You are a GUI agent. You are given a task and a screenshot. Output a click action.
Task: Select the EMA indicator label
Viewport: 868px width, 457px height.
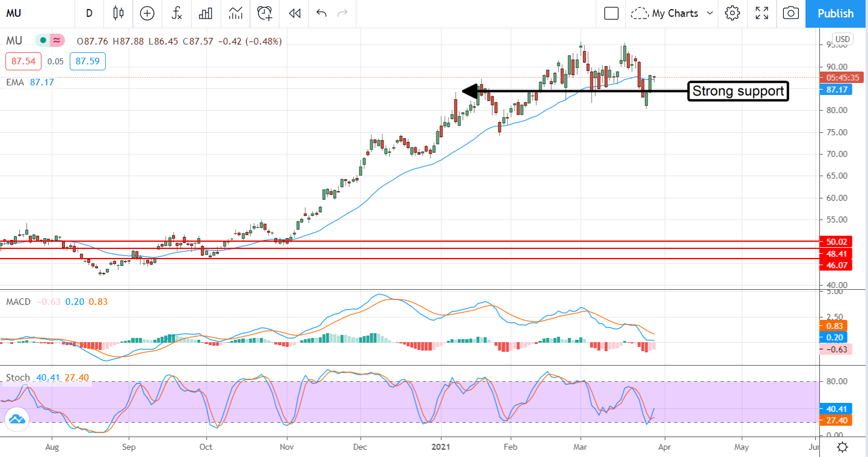pyautogui.click(x=15, y=82)
